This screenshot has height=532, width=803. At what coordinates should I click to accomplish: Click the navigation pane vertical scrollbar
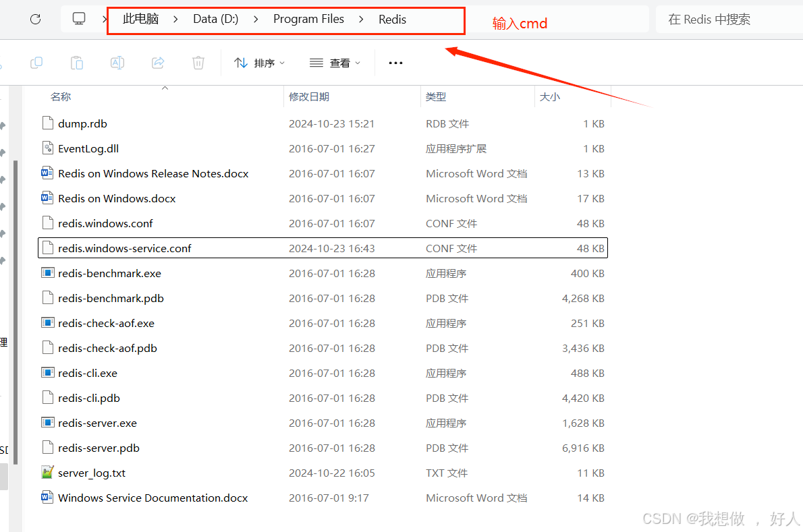pyautogui.click(x=16, y=312)
